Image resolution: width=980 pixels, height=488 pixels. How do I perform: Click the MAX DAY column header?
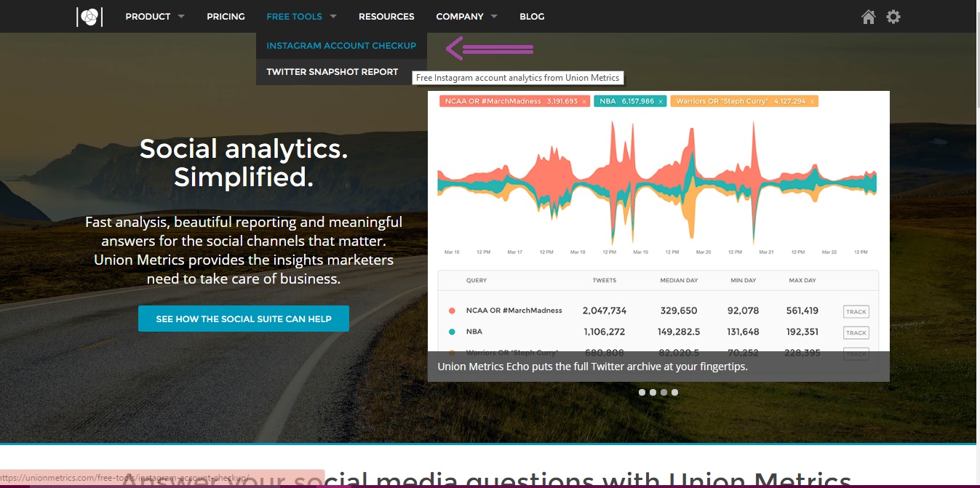coord(802,280)
